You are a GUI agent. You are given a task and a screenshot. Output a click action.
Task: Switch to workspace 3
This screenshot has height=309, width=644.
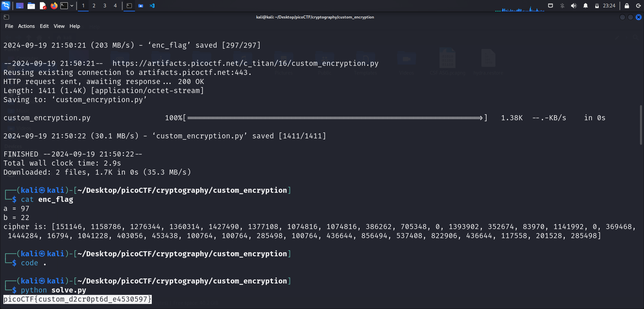(x=105, y=6)
